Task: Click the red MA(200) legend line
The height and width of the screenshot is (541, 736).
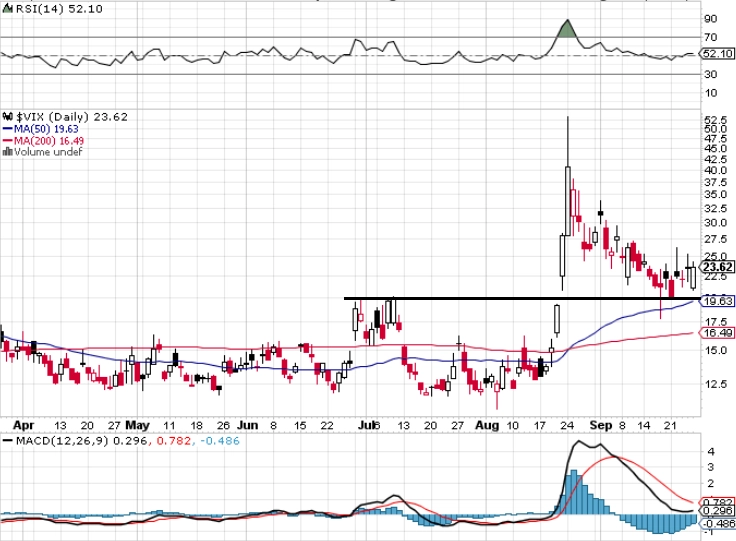Action: [x=8, y=140]
